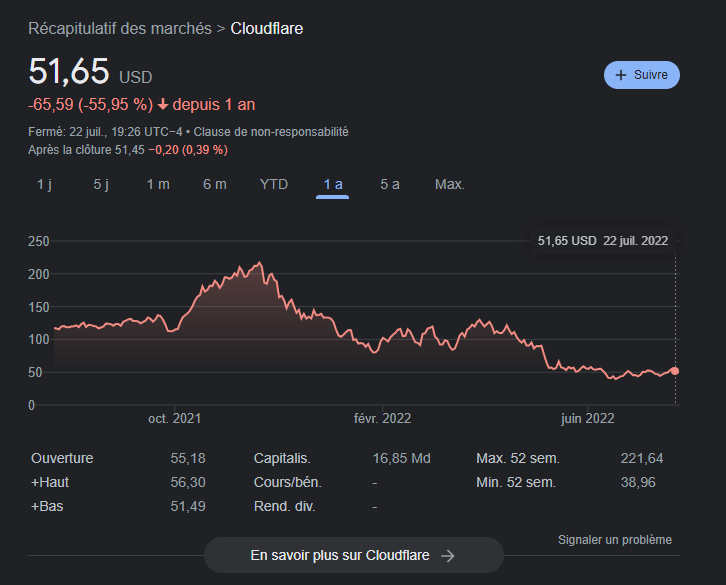Select the 1 a time range tab
Screen dimensions: 726x585
click(332, 184)
